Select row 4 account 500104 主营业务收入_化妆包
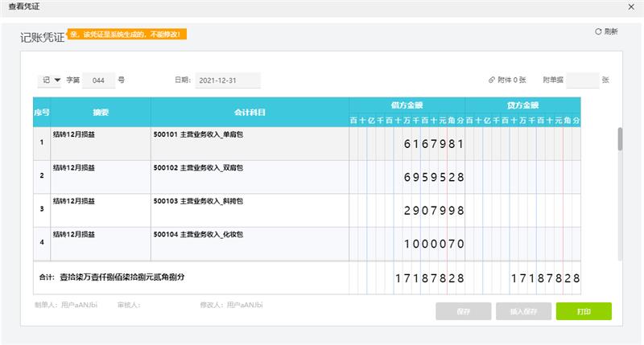Screen dimensions: 644x345 tap(198, 235)
